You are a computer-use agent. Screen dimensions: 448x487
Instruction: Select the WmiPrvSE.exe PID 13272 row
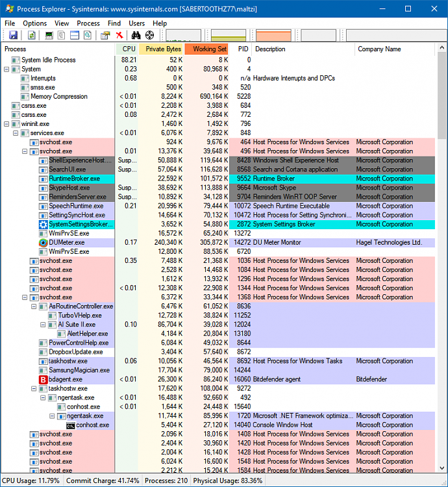(218, 234)
